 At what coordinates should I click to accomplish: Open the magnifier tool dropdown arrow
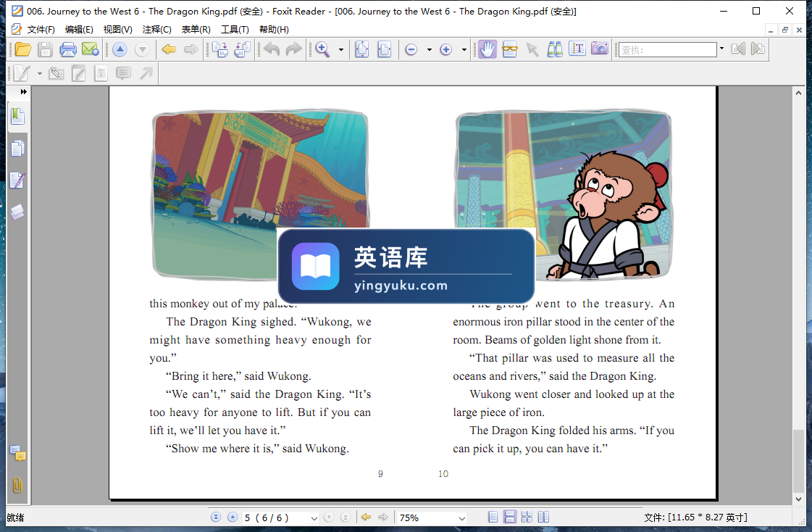pyautogui.click(x=340, y=50)
